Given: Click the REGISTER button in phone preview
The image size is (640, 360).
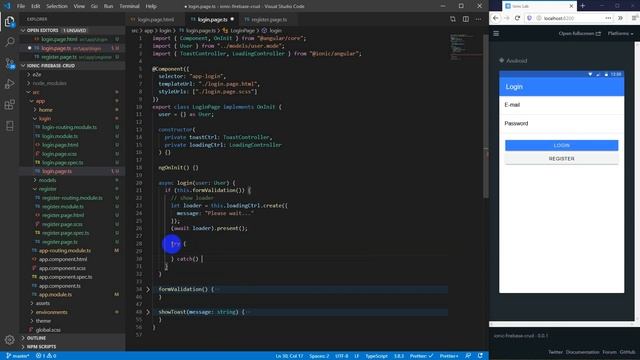Looking at the screenshot, I should click(x=561, y=158).
